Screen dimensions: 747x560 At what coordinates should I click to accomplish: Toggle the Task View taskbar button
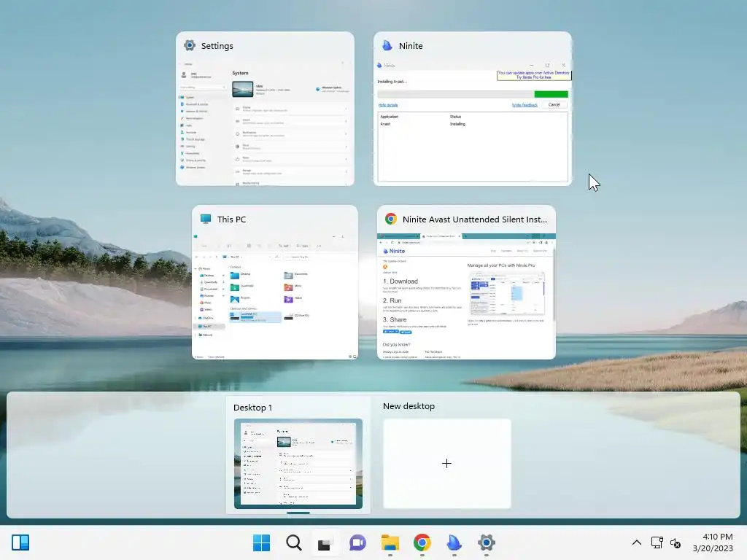(325, 543)
